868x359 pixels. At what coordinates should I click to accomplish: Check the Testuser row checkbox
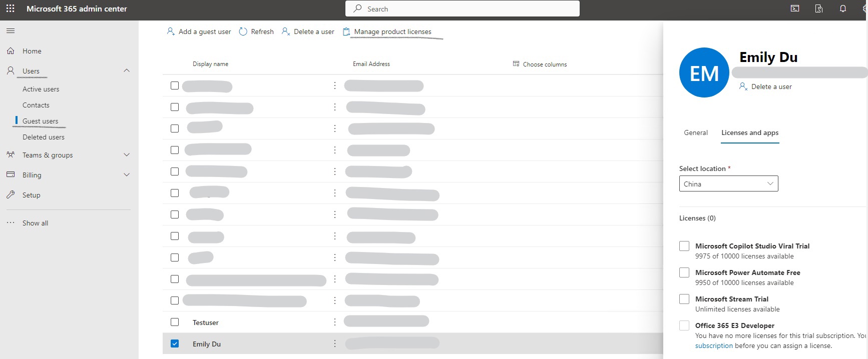tap(175, 322)
